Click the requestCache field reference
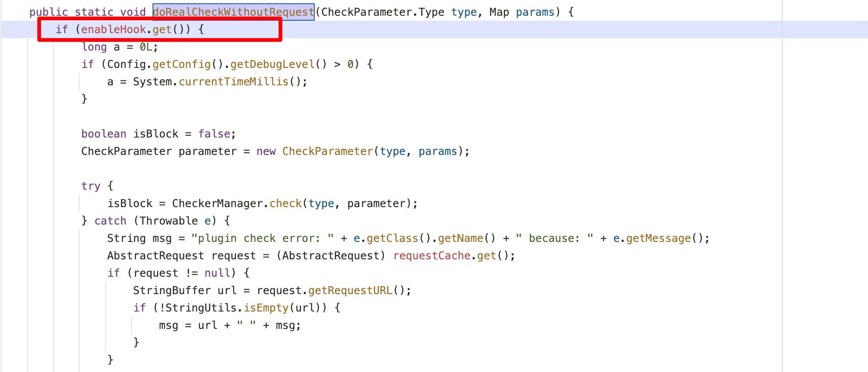The height and width of the screenshot is (372, 868). (432, 256)
